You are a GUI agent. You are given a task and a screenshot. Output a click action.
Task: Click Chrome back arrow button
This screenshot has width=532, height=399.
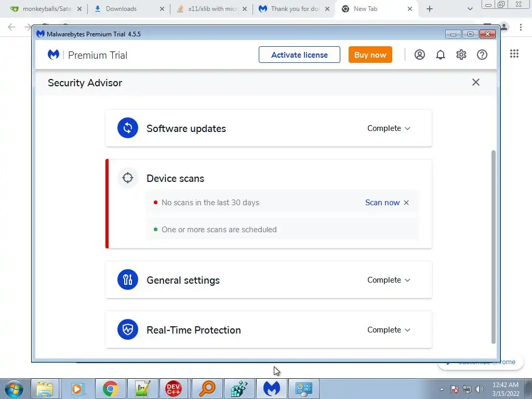click(x=11, y=27)
